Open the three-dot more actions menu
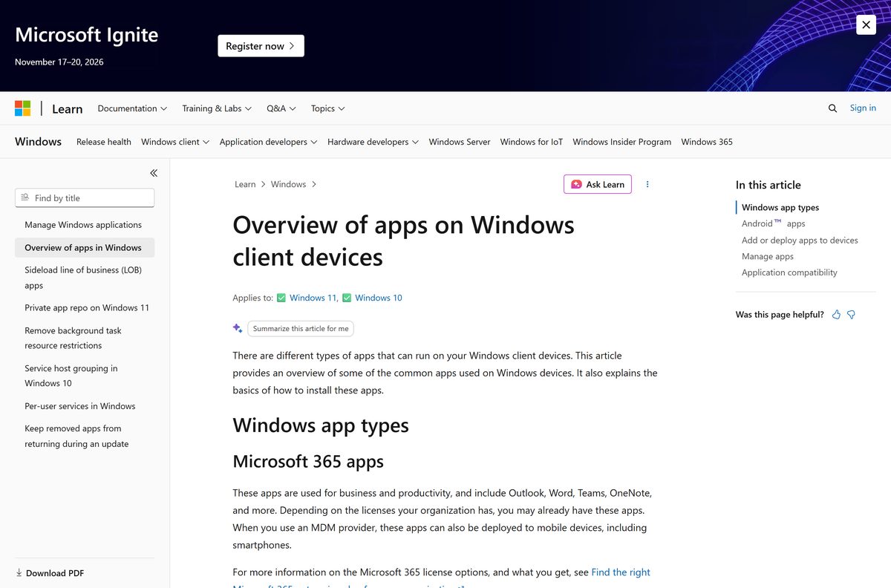The image size is (891, 588). pyautogui.click(x=647, y=184)
